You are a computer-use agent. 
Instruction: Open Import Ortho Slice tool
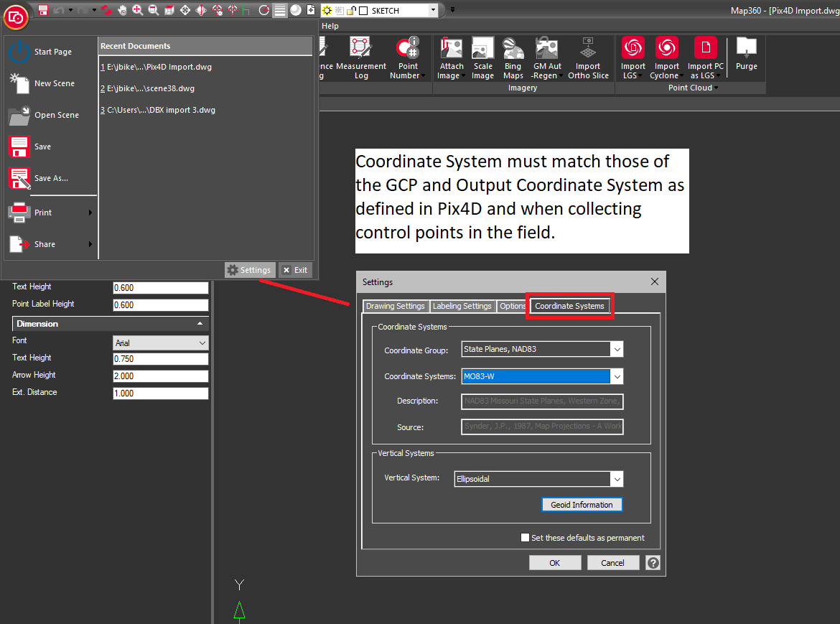[588, 57]
